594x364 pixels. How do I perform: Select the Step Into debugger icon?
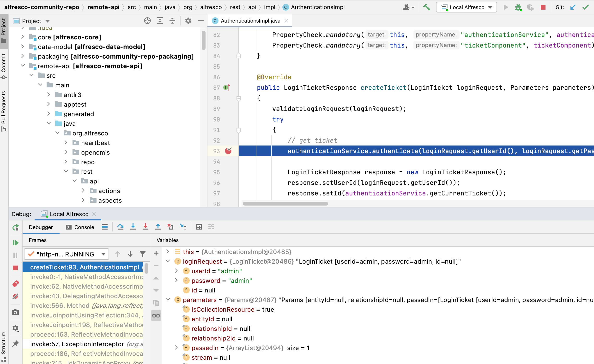click(x=133, y=227)
